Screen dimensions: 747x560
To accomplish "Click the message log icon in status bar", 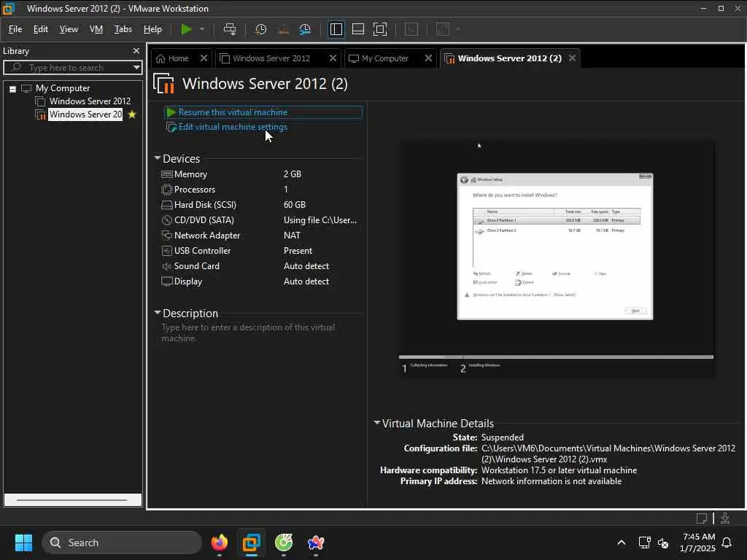I will click(702, 518).
